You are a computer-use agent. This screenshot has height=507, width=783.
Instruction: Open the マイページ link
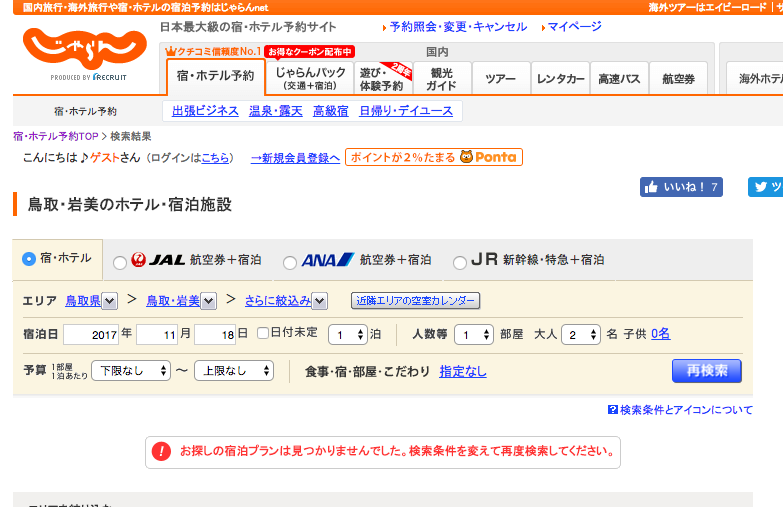point(574,27)
